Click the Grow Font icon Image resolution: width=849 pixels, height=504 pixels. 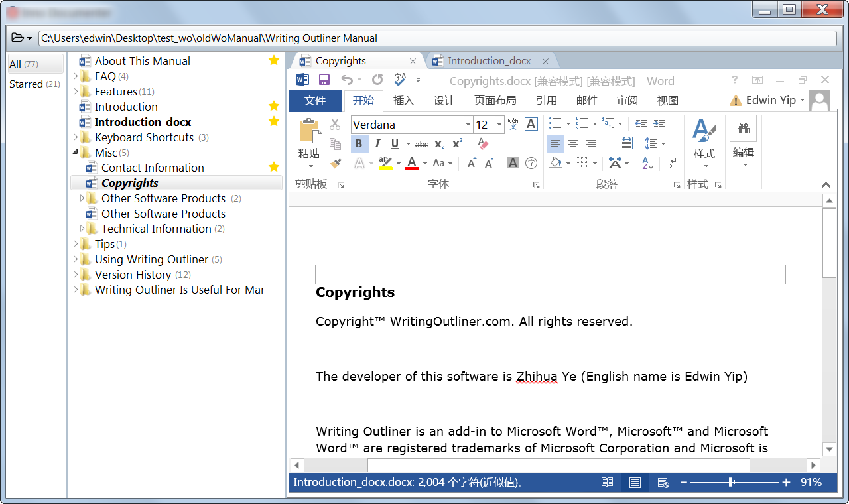click(472, 163)
